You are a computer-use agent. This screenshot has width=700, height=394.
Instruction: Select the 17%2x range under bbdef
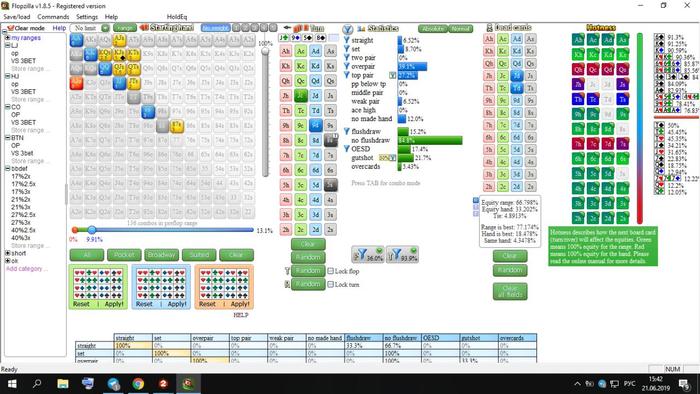[21, 176]
